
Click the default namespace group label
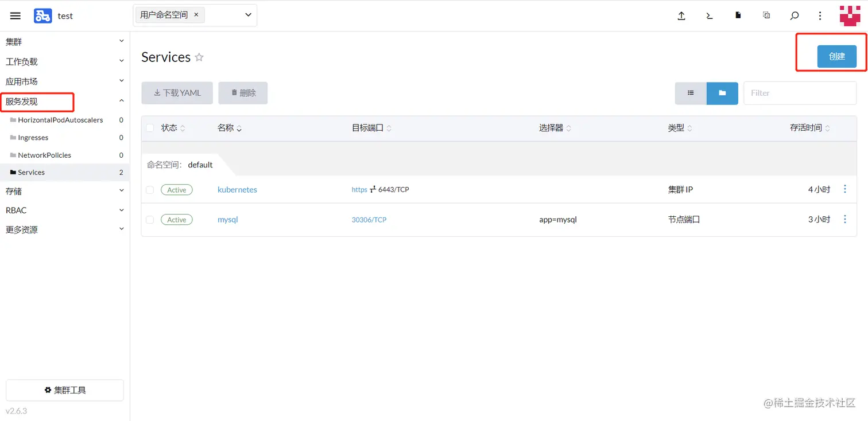click(200, 165)
